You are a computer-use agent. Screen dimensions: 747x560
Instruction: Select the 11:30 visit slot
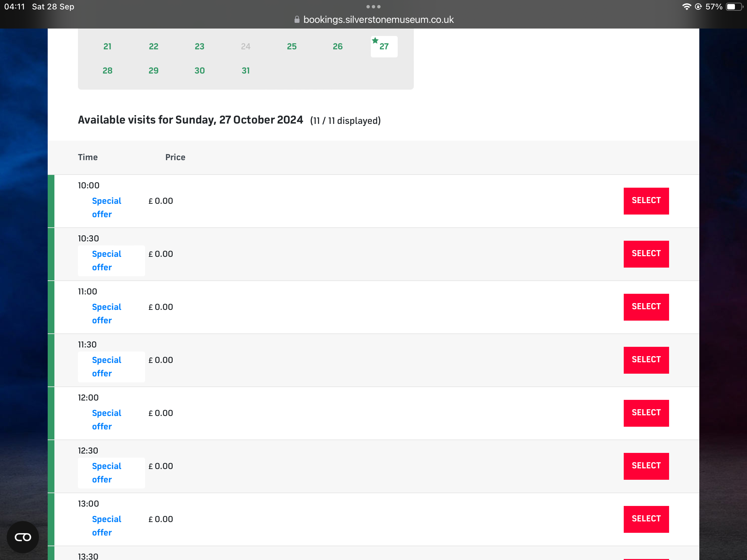point(646,360)
